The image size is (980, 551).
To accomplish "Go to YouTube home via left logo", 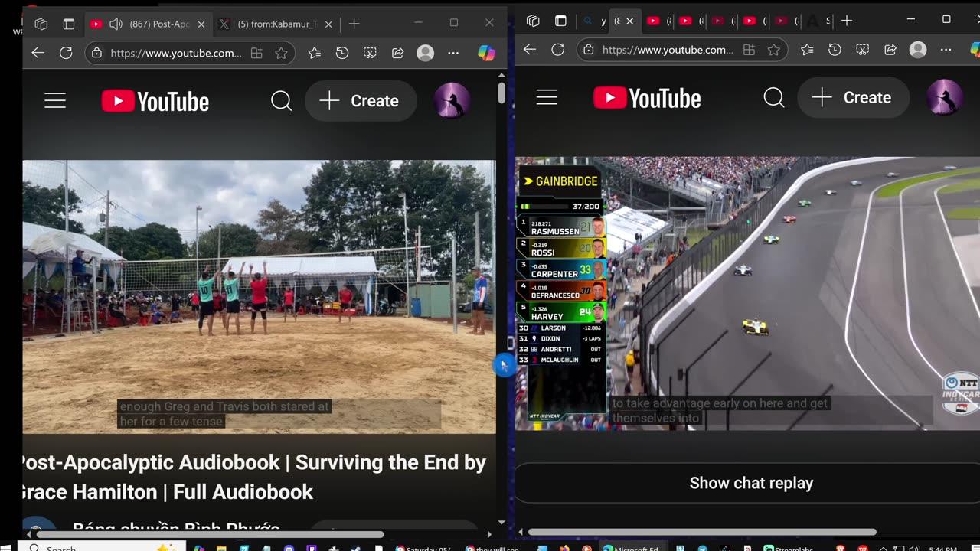I will (x=155, y=101).
